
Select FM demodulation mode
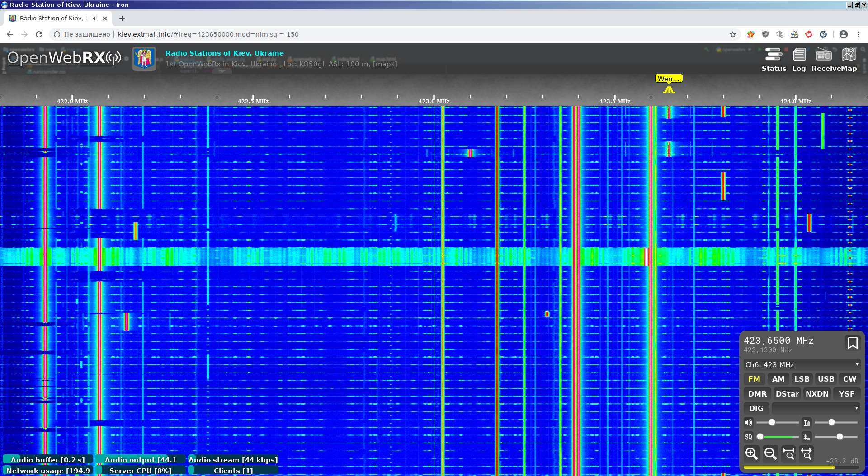click(x=754, y=379)
